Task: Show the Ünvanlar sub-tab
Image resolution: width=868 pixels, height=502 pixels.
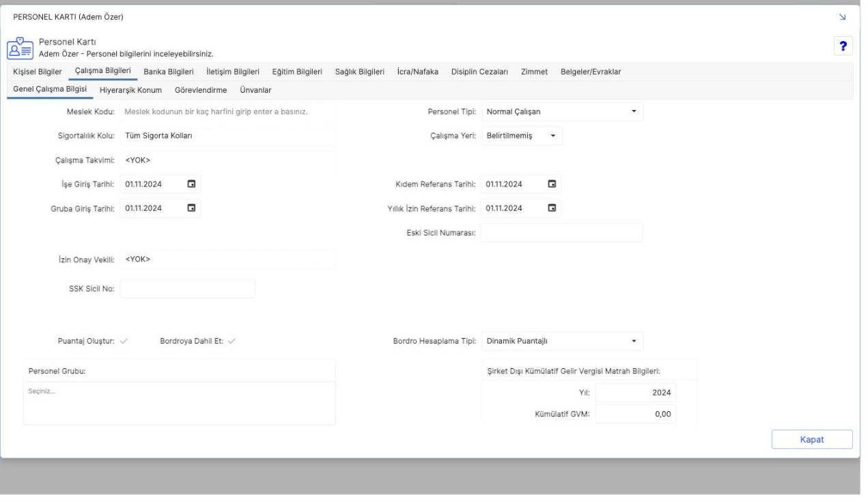Action: 256,90
